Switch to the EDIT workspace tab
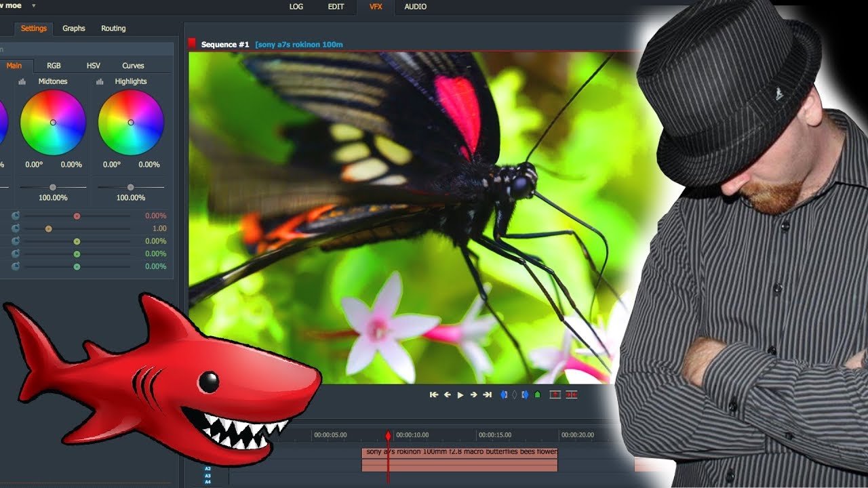This screenshot has height=488, width=868. point(336,7)
